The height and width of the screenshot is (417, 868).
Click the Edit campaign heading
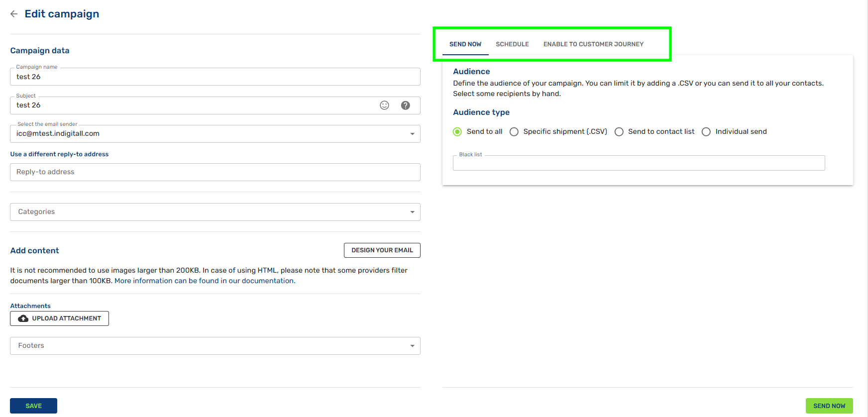pos(62,14)
